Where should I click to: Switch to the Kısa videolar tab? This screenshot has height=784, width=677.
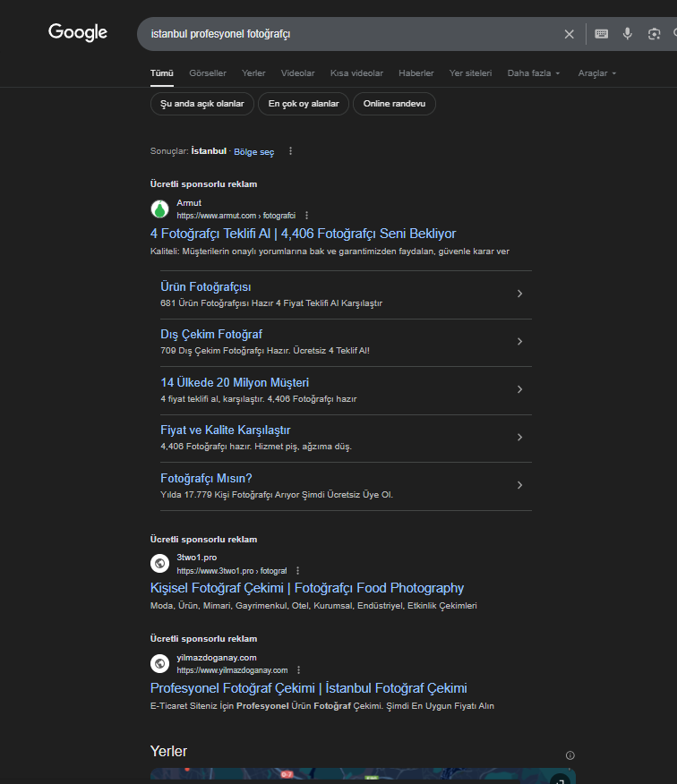[356, 73]
